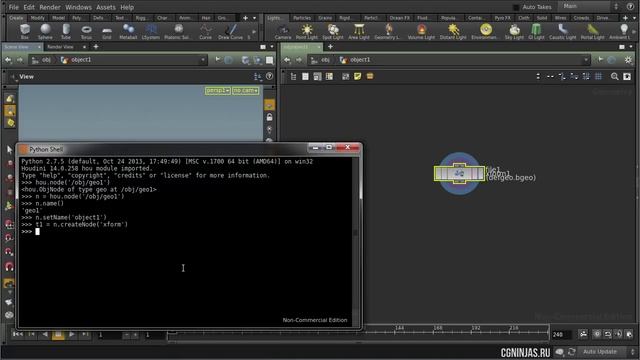This screenshot has height=360, width=640.
Task: Click the end frame field showing 240
Action: [x=561, y=335]
